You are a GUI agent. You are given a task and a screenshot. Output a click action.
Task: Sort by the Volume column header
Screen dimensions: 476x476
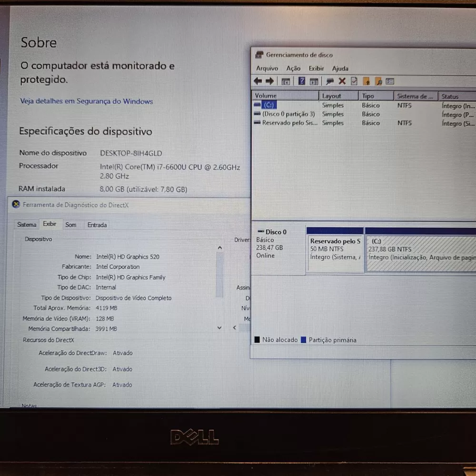[285, 96]
